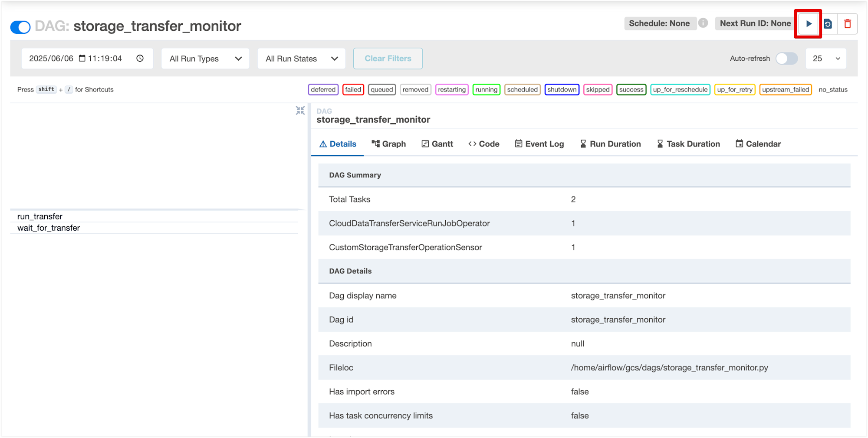Open the Code tab
The image size is (868, 438).
tap(484, 144)
